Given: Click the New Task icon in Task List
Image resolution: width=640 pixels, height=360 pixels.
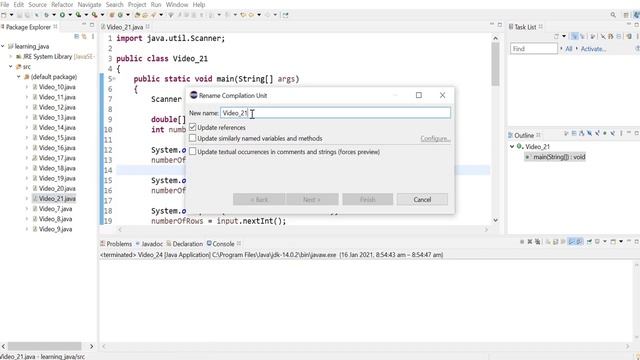Looking at the screenshot, I should pos(556,36).
